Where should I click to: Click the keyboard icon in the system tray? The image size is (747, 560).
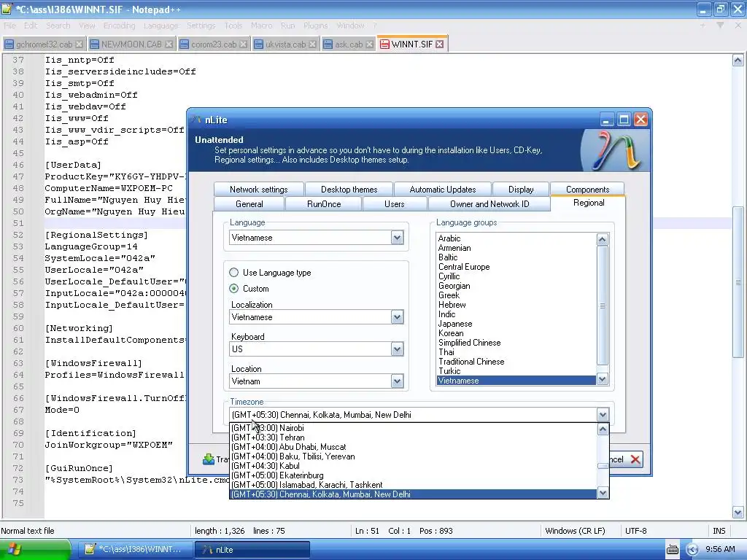click(x=672, y=550)
